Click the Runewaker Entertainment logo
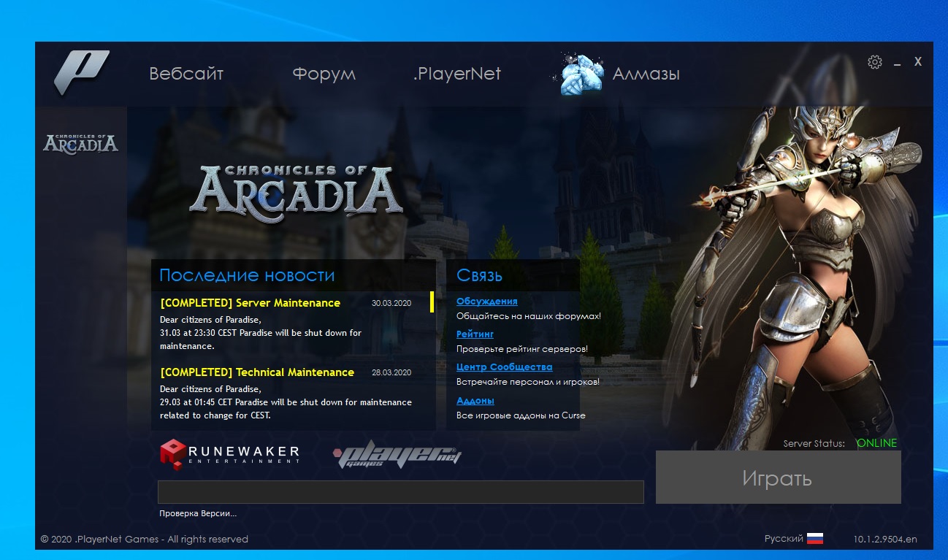 229,453
